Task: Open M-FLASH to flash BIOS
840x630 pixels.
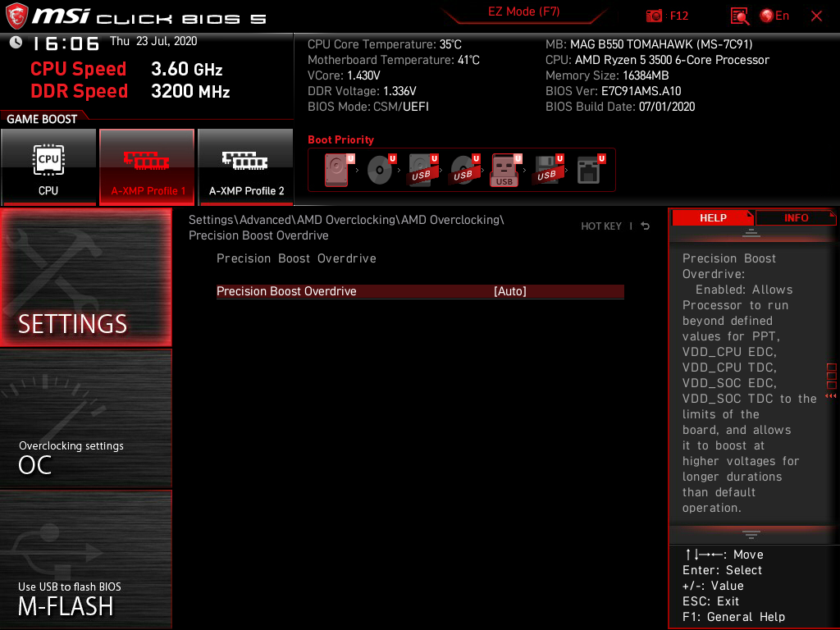Action: coord(85,559)
